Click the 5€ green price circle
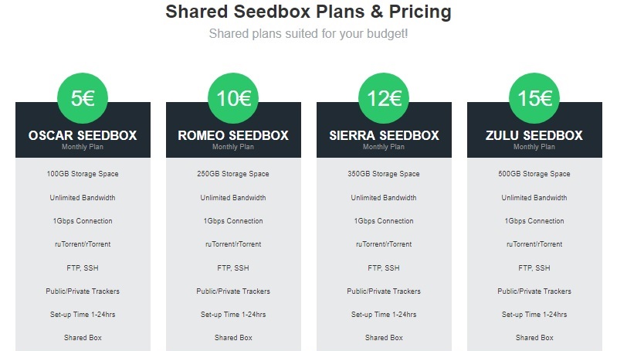This screenshot has height=351, width=644. (83, 98)
